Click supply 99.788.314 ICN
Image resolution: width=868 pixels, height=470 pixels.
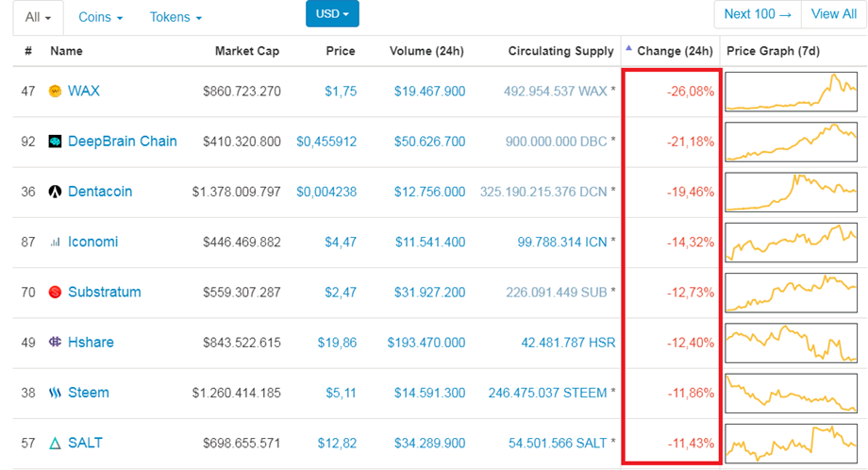click(562, 242)
